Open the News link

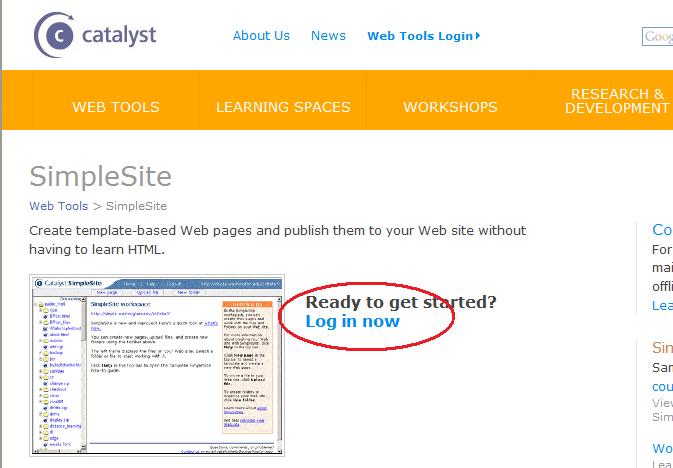328,36
